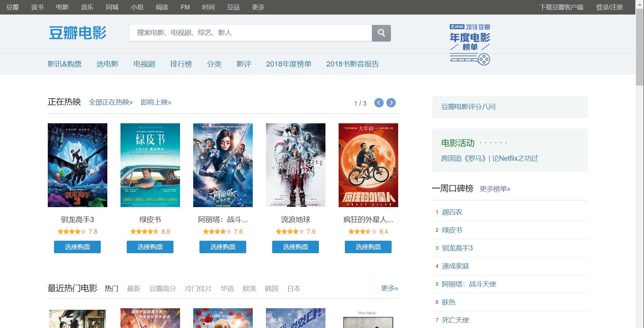The height and width of the screenshot is (328, 644).
Task: Select 欧美 filter tab
Action: point(249,289)
